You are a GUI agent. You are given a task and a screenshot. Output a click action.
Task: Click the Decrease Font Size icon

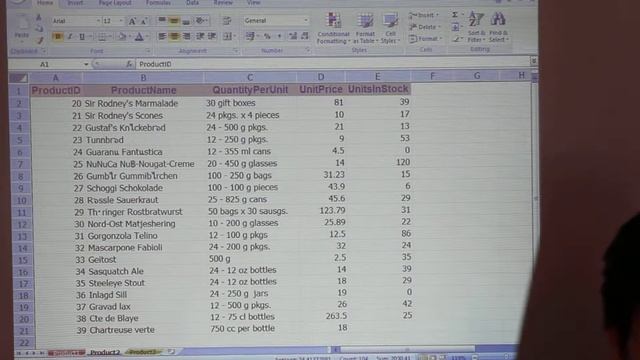(144, 21)
